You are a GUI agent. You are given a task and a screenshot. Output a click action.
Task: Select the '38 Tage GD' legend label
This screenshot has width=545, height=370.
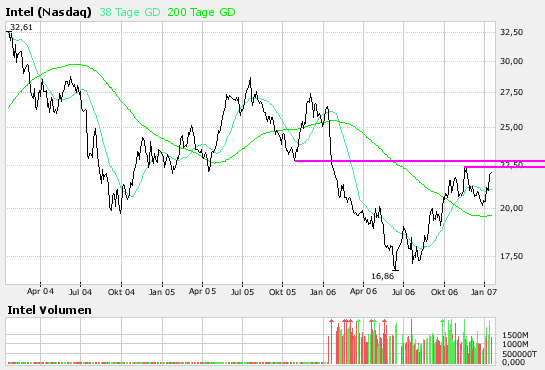(x=130, y=13)
